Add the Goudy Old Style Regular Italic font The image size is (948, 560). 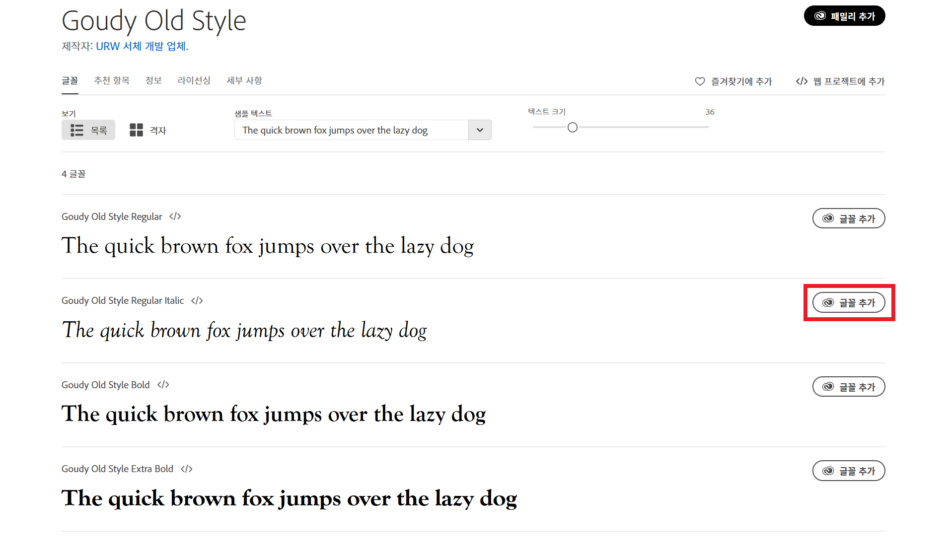coord(849,303)
